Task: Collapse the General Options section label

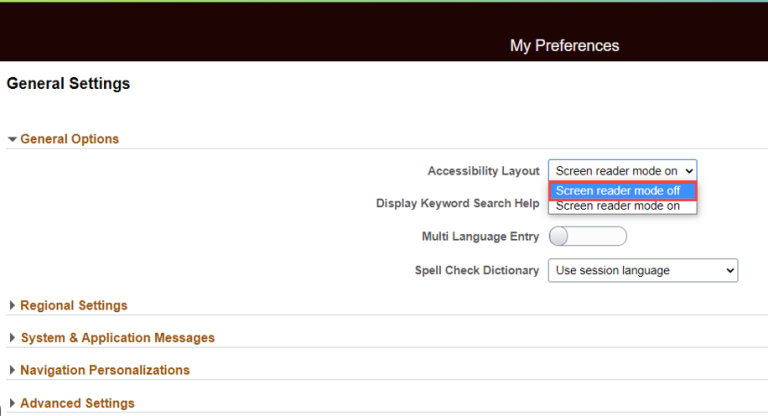Action: 69,139
